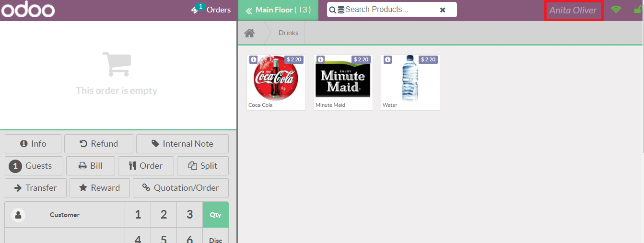644x243 pixels.
Task: Set the number of Guests
Action: click(33, 166)
